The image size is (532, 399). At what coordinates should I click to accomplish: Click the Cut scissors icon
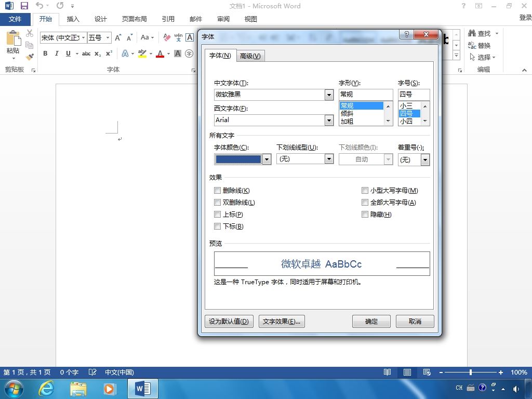[30, 33]
